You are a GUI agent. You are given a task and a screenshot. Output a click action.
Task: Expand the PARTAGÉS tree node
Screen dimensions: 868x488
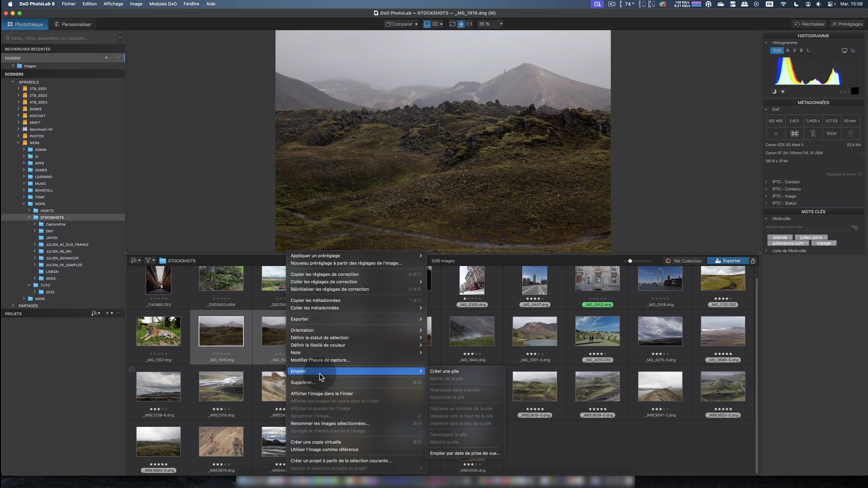click(x=13, y=306)
